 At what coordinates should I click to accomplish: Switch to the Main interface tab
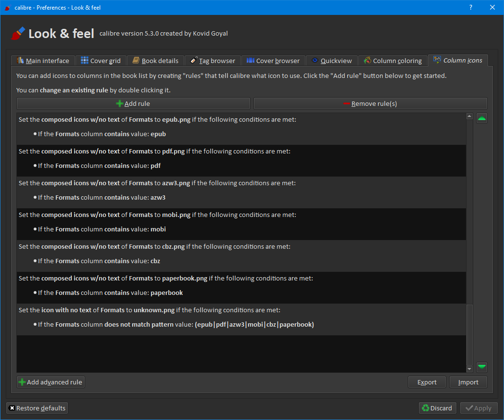pyautogui.click(x=43, y=61)
